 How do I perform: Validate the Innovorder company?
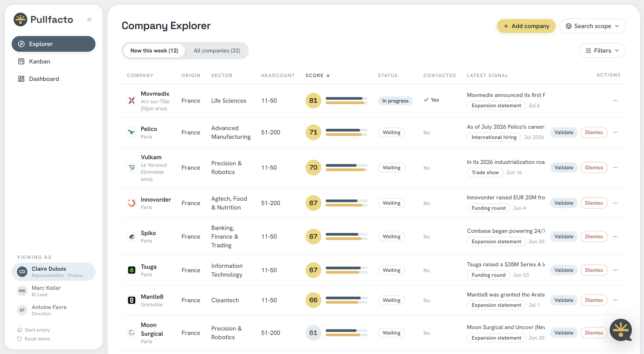pos(564,203)
